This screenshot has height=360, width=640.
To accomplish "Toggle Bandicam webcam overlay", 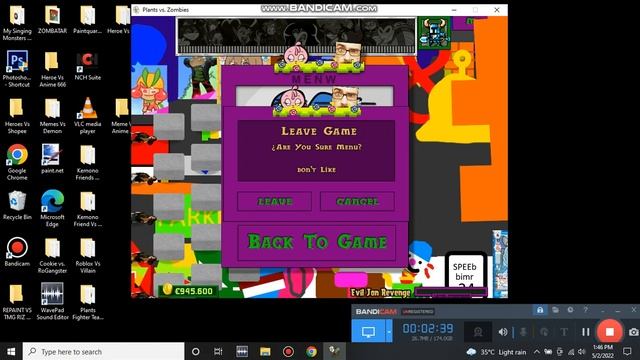I will 478,332.
